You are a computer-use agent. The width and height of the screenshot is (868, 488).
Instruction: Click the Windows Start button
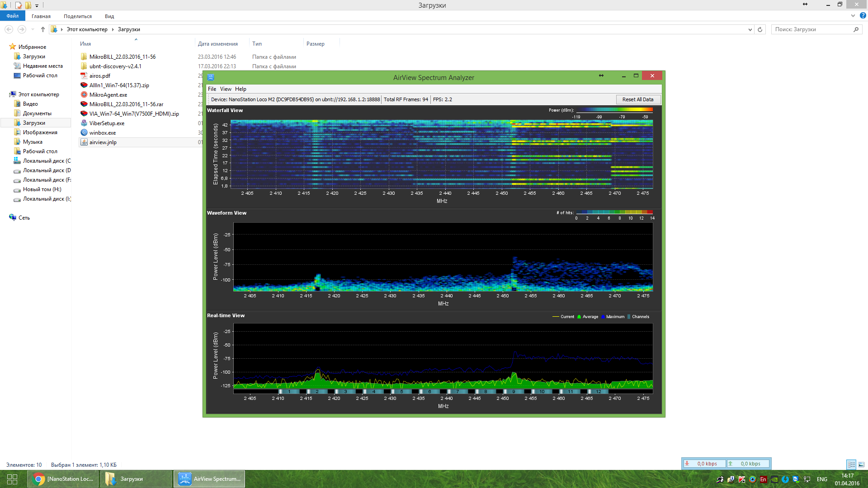coord(12,479)
